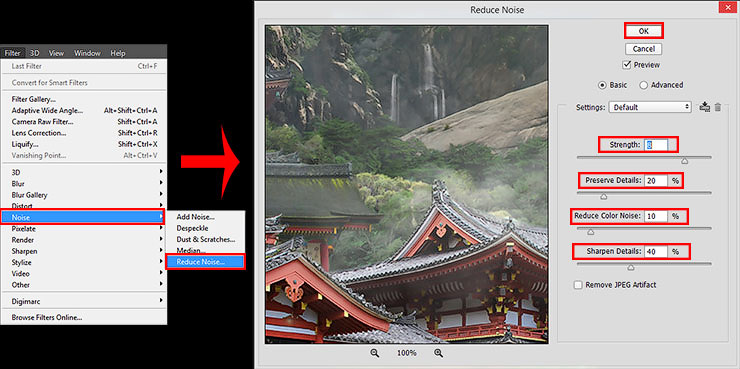The image size is (740, 369).
Task: Open the Window menu in menu bar
Action: click(87, 53)
